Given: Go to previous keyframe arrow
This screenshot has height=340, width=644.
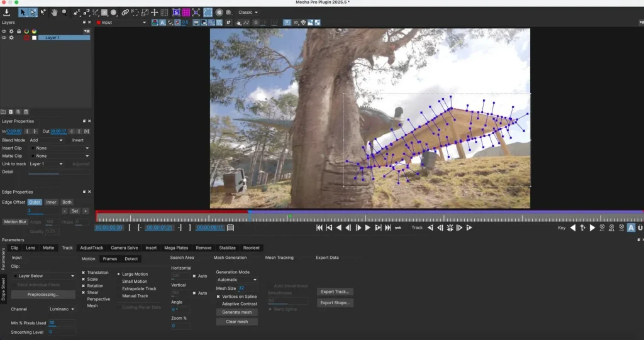Looking at the screenshot, I should [x=573, y=228].
